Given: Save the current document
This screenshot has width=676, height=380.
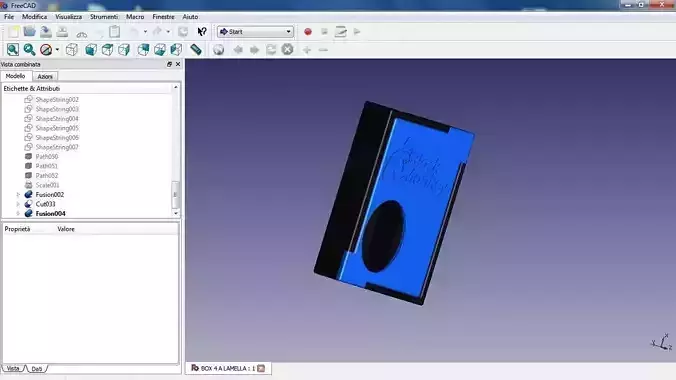Looking at the screenshot, I should point(46,31).
